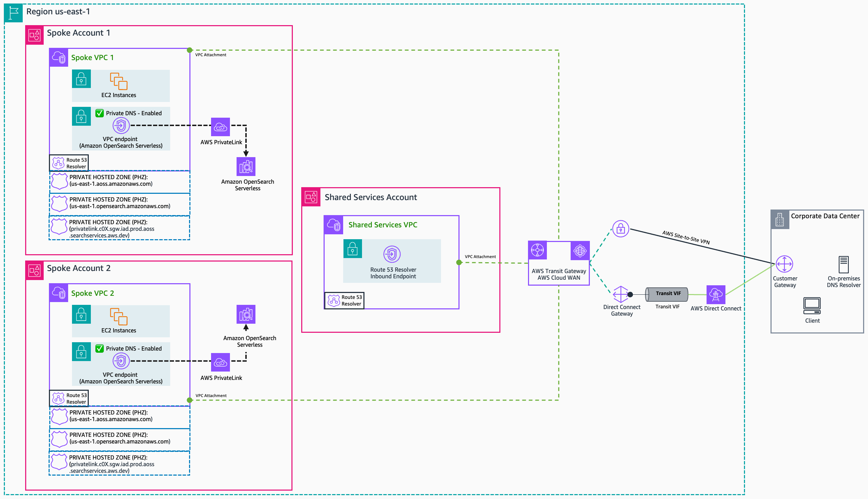
Task: Click the Route 53 Resolver Inbound Endpoint icon
Action: coord(392,254)
